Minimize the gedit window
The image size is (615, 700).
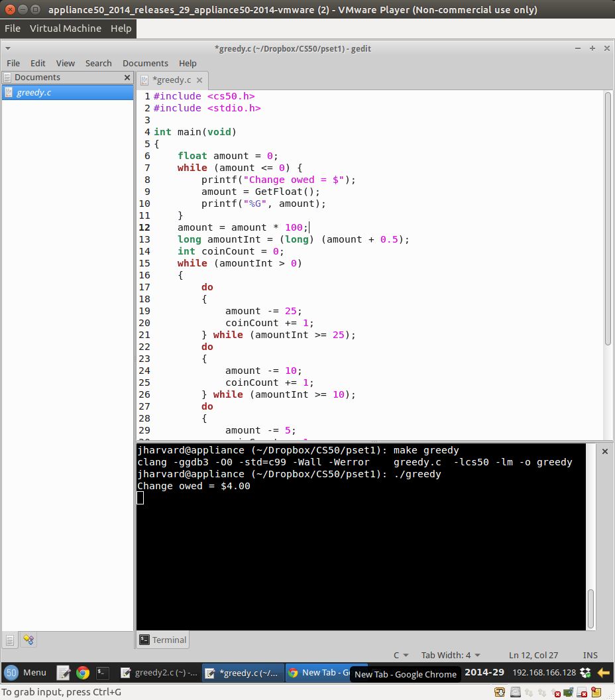click(x=577, y=48)
